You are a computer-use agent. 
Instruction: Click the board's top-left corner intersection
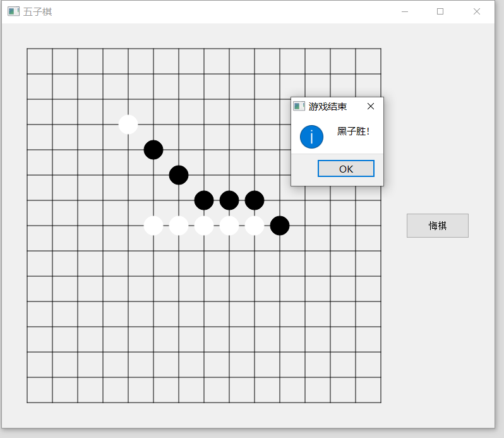point(27,49)
